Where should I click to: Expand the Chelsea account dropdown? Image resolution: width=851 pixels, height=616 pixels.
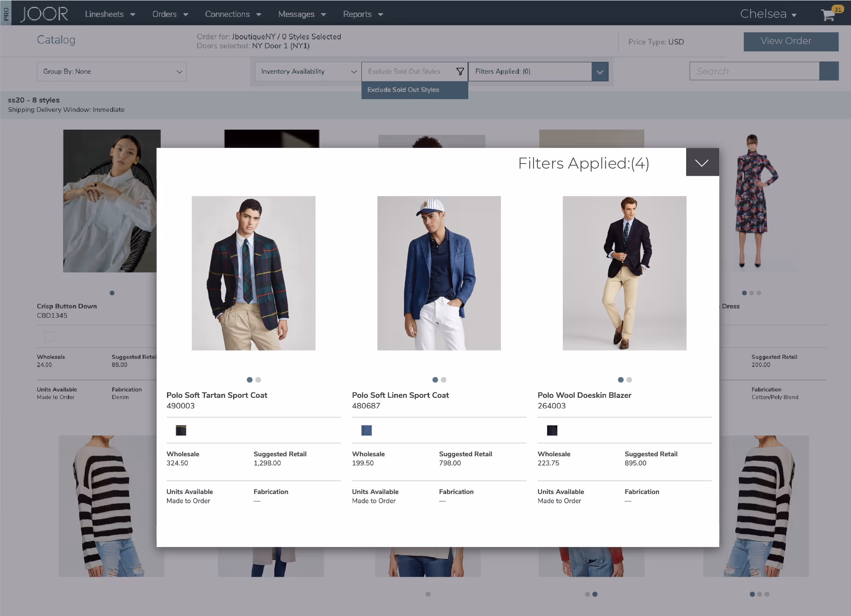click(768, 14)
